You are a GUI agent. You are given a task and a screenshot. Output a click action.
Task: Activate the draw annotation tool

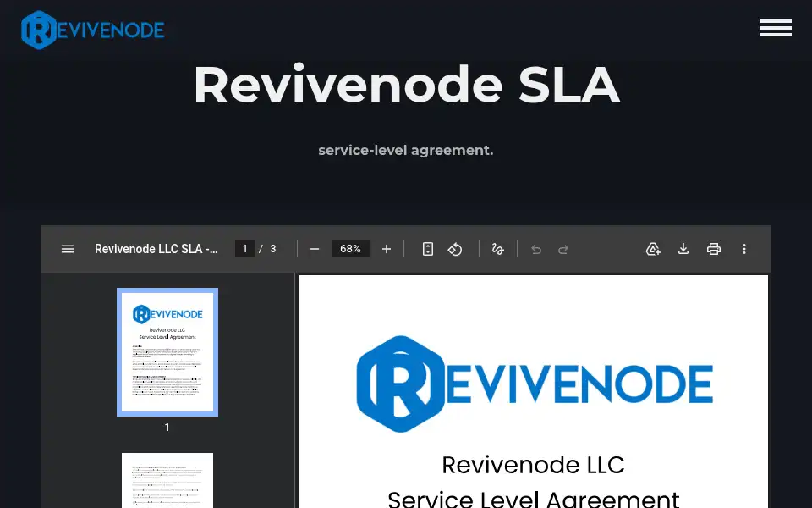tap(497, 249)
